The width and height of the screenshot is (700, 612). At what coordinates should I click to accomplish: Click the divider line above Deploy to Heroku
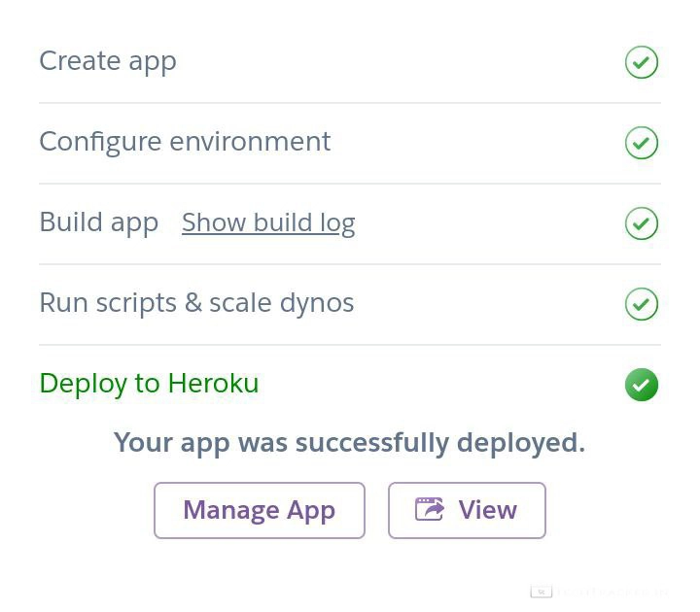(x=350, y=345)
